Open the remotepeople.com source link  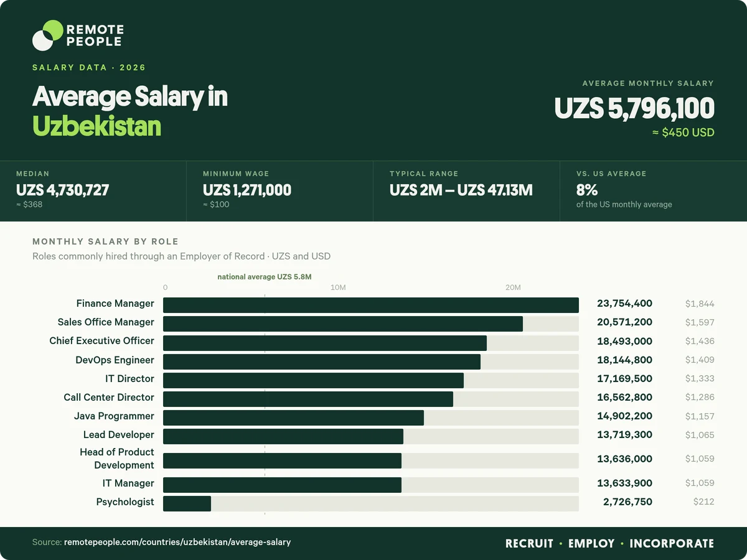[x=177, y=543]
